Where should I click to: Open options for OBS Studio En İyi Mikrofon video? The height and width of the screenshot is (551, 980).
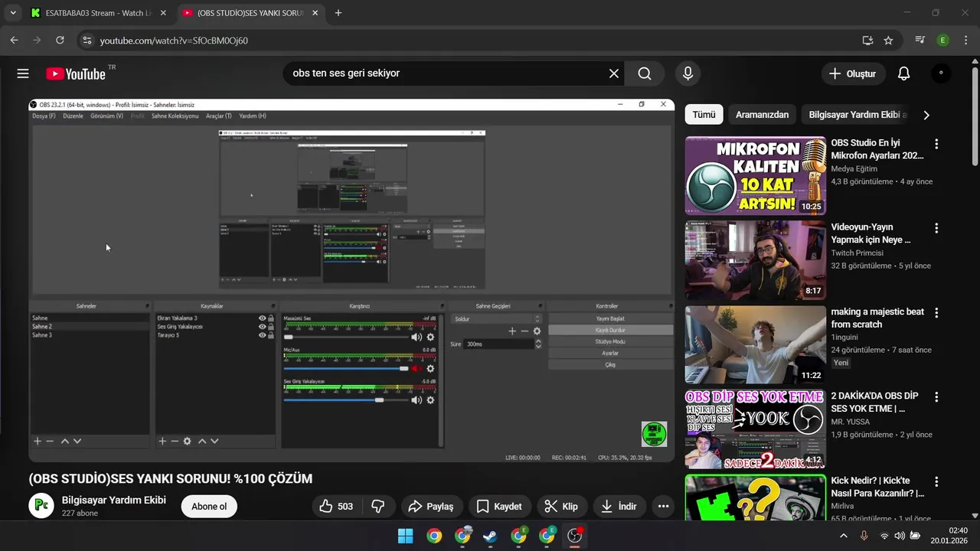(x=936, y=144)
